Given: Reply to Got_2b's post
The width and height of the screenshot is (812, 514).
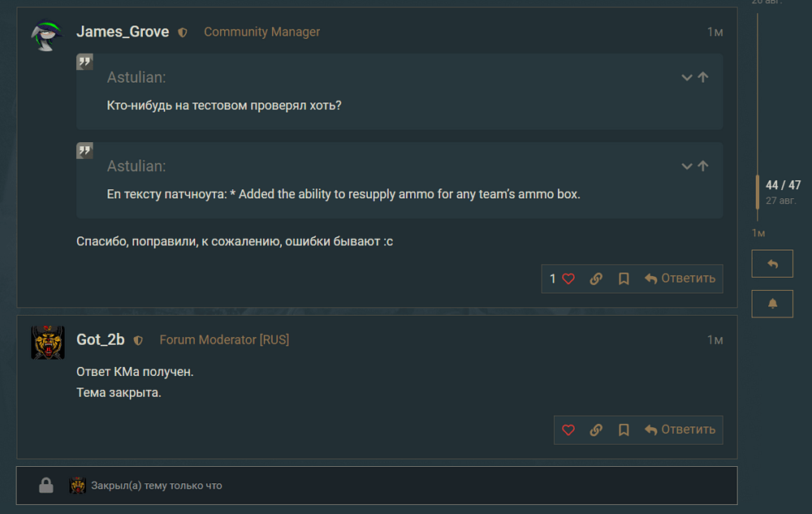Looking at the screenshot, I should (x=680, y=430).
